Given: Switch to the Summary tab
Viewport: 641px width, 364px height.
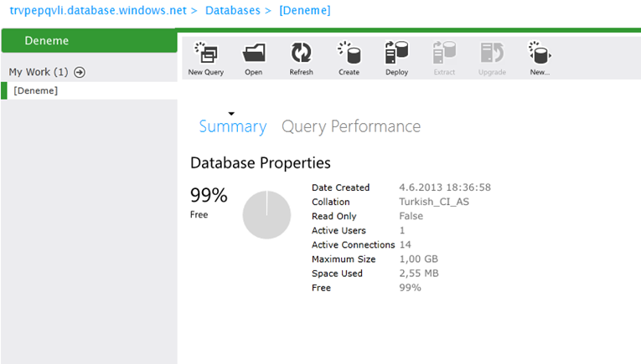Looking at the screenshot, I should click(233, 126).
